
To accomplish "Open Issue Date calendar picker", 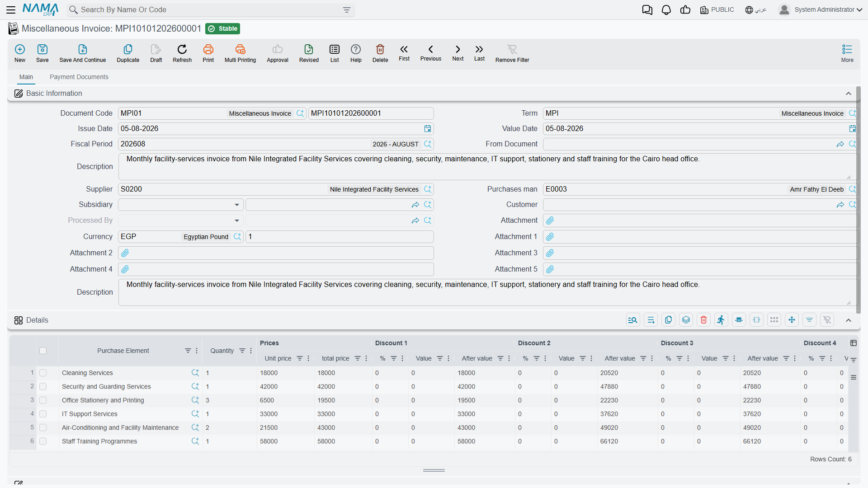I will pyautogui.click(x=428, y=129).
